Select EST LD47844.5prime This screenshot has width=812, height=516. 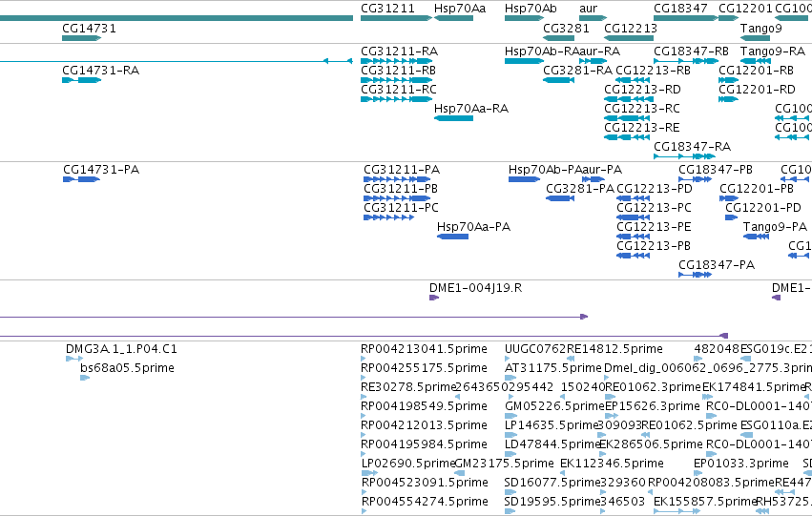pos(552,445)
